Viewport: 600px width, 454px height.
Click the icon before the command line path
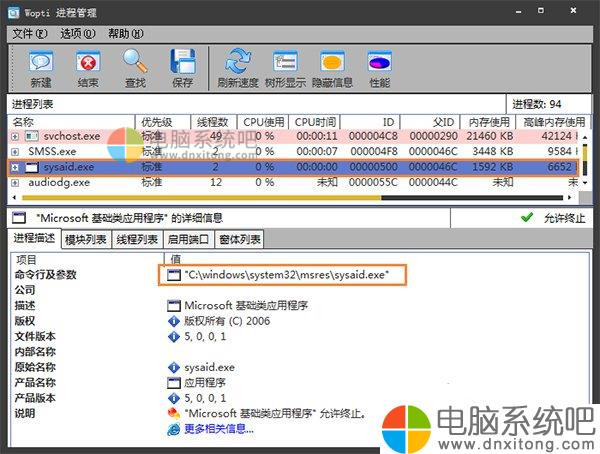pos(174,275)
